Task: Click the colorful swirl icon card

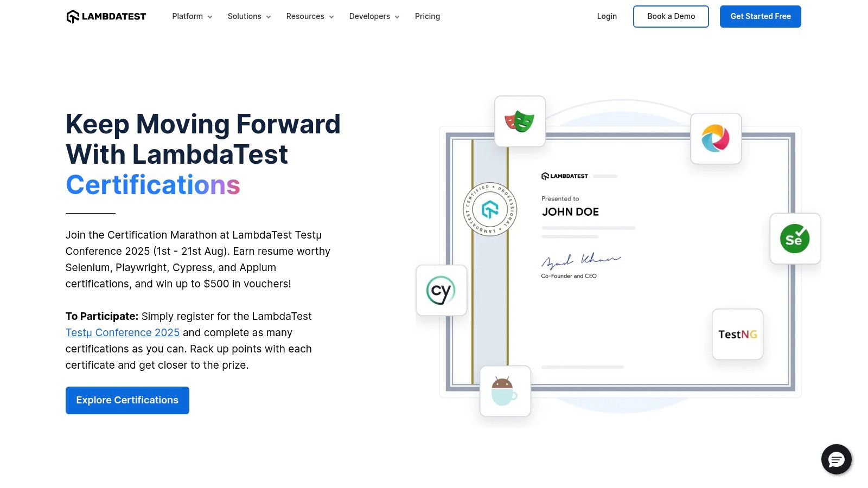Action: (716, 138)
